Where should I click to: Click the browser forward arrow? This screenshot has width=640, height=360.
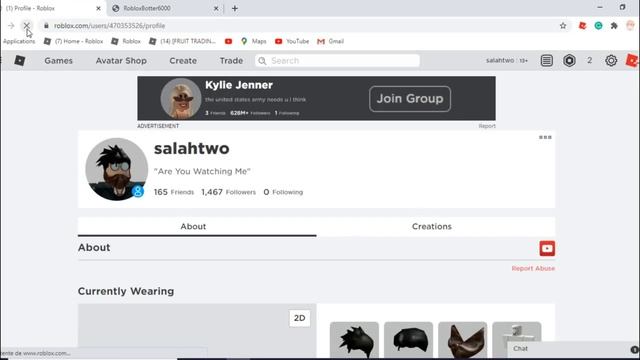click(11, 25)
